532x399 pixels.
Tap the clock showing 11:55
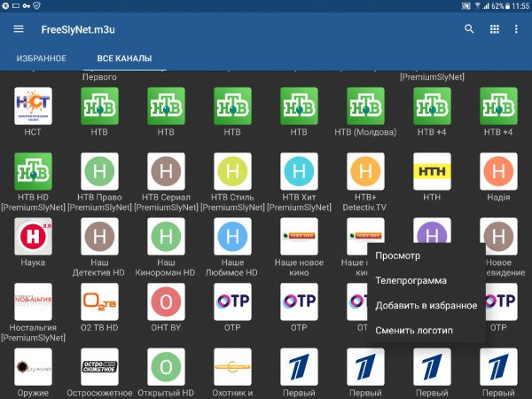pos(520,6)
